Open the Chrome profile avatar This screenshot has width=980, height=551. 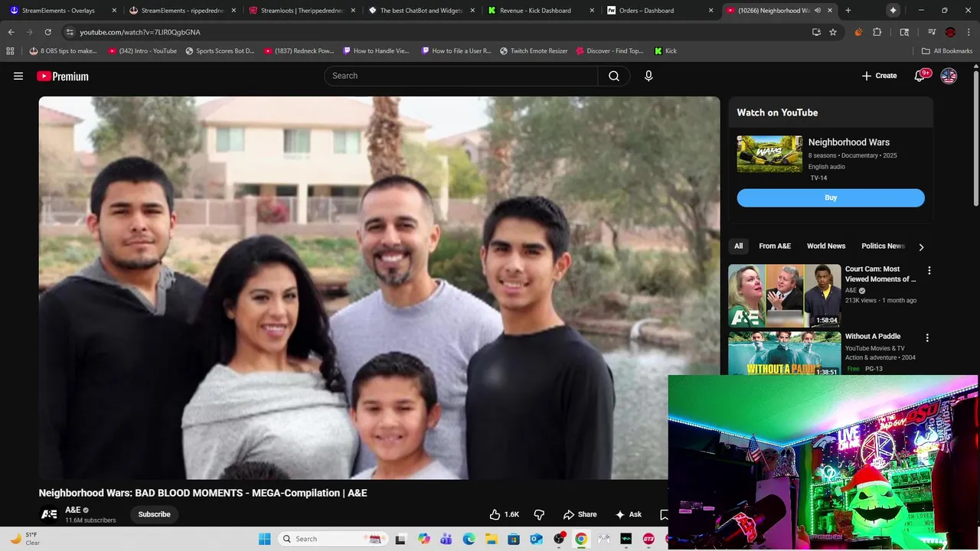point(950,32)
